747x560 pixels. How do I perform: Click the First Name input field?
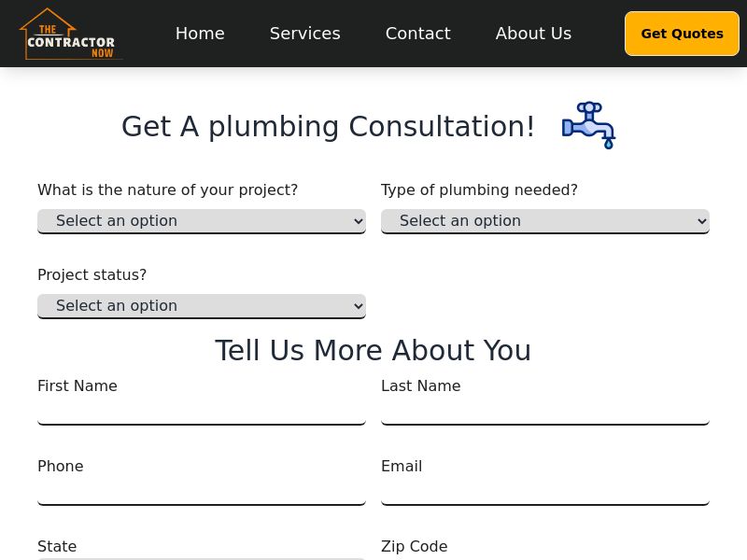[202, 409]
